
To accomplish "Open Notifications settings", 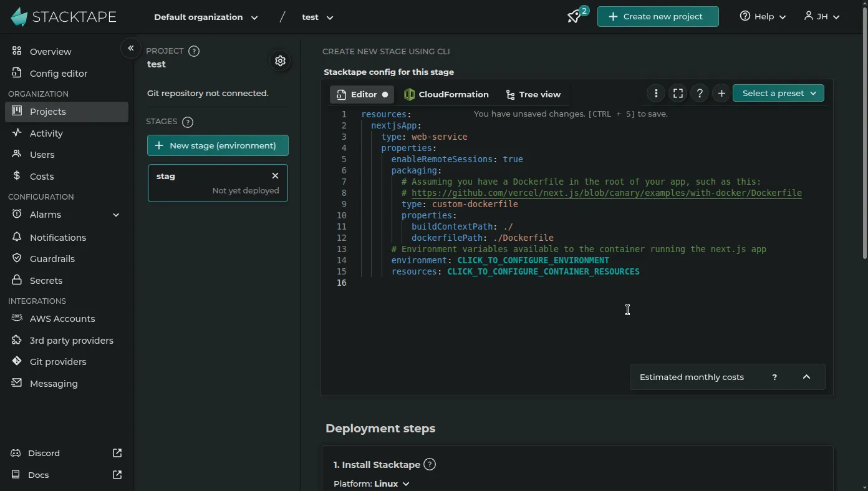I will pos(66,237).
